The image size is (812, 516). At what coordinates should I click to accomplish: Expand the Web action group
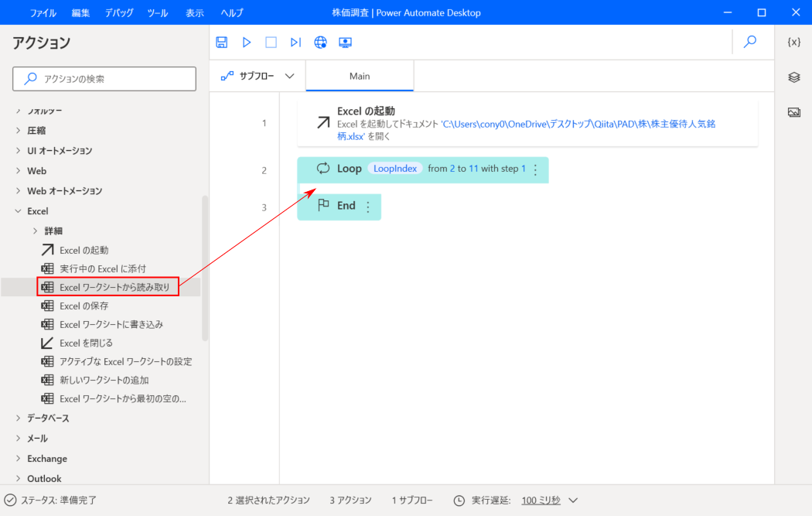tap(18, 171)
